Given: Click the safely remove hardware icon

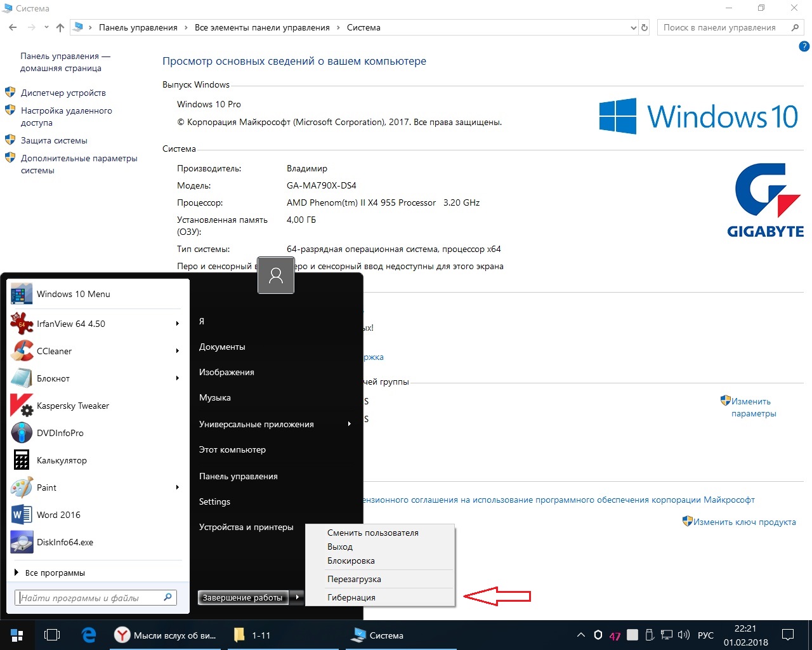Looking at the screenshot, I should 650,635.
